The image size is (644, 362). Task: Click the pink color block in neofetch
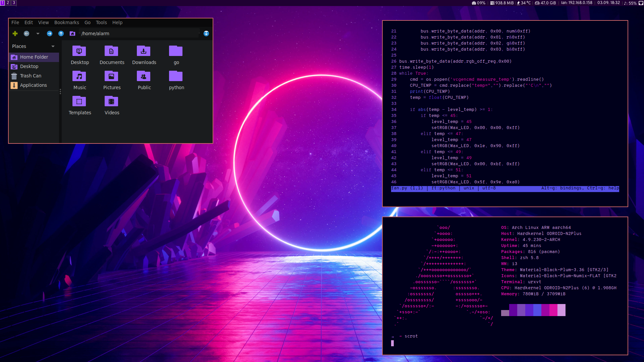coord(553,310)
